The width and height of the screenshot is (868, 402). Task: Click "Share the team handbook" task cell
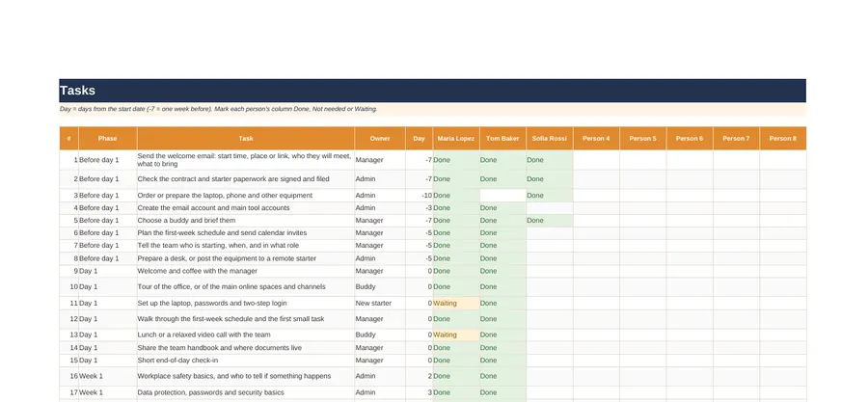(x=246, y=348)
